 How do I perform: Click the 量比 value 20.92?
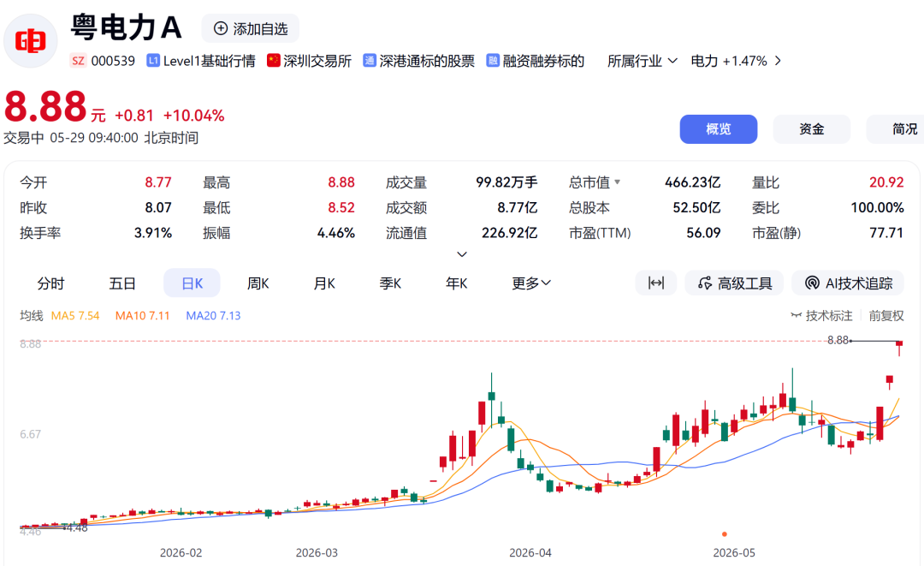(886, 182)
